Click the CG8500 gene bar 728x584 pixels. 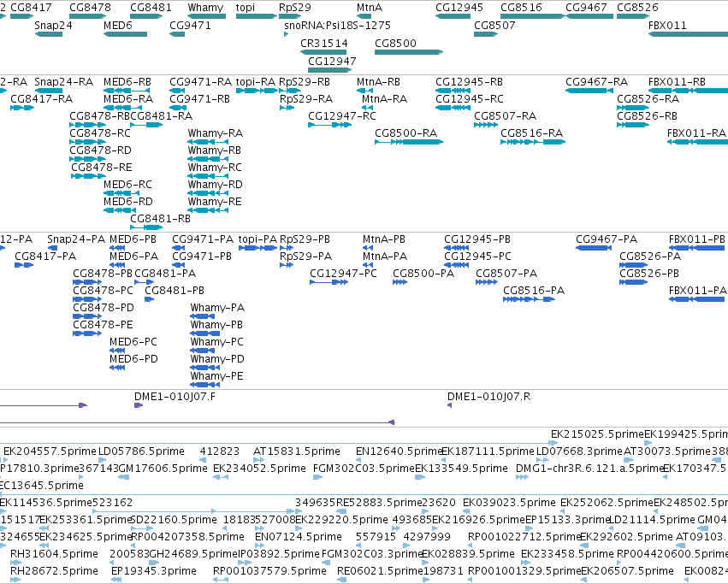pyautogui.click(x=409, y=52)
